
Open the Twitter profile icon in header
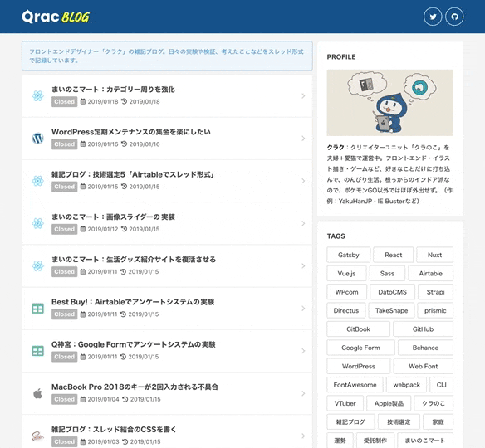(x=433, y=17)
